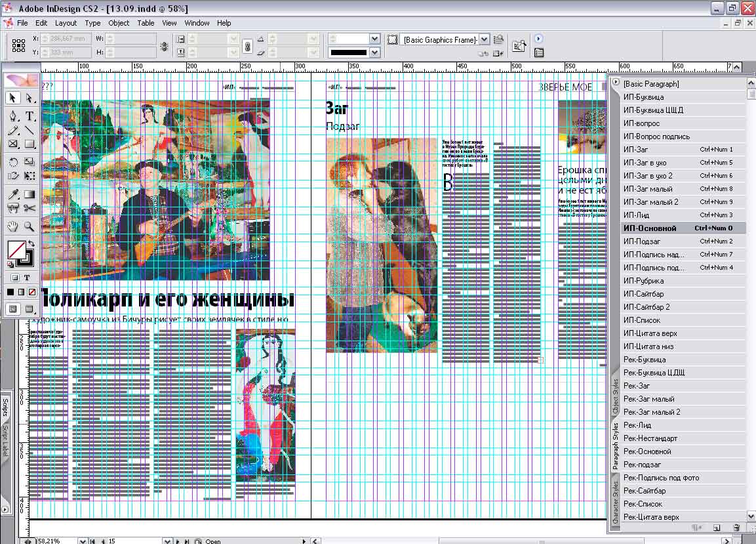Apply solid black Color button
756x544 pixels.
pos(10,292)
